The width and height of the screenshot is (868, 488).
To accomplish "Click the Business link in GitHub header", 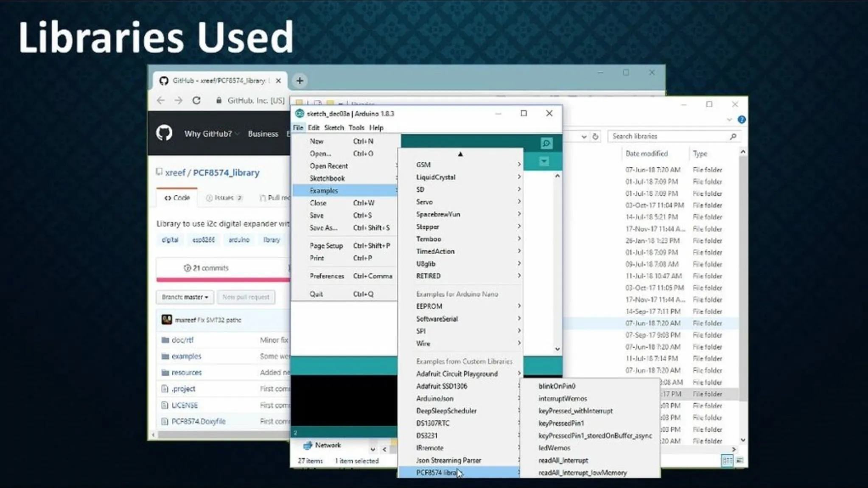I will click(263, 134).
